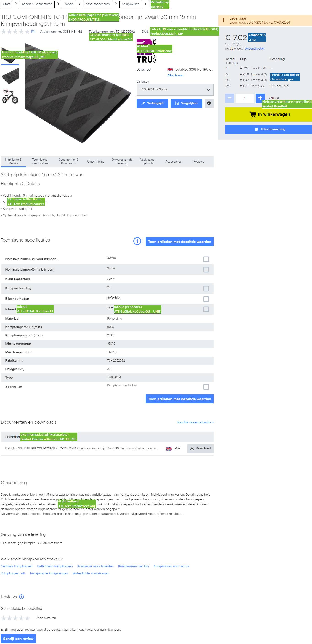
Task: Open the Accessoires tab
Action: click(173, 161)
